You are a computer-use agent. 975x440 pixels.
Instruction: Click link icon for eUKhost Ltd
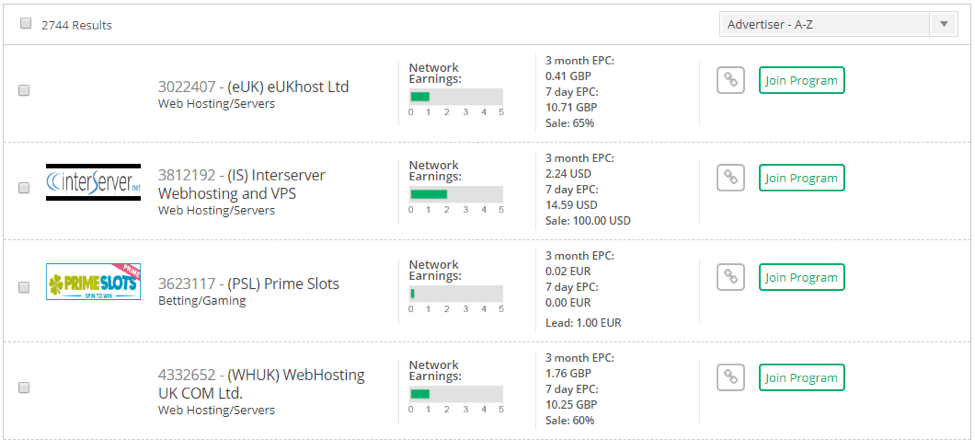[x=731, y=81]
